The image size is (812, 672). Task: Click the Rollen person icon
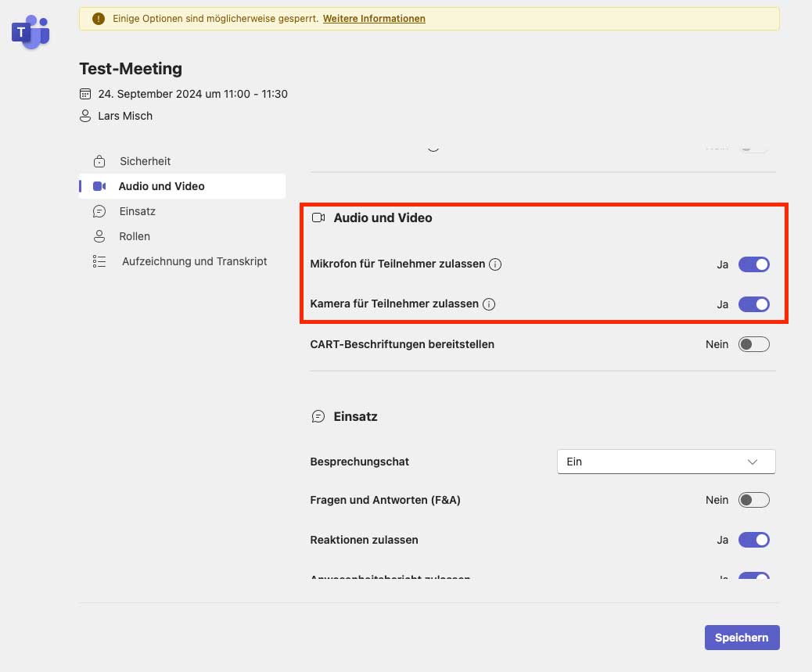tap(99, 236)
